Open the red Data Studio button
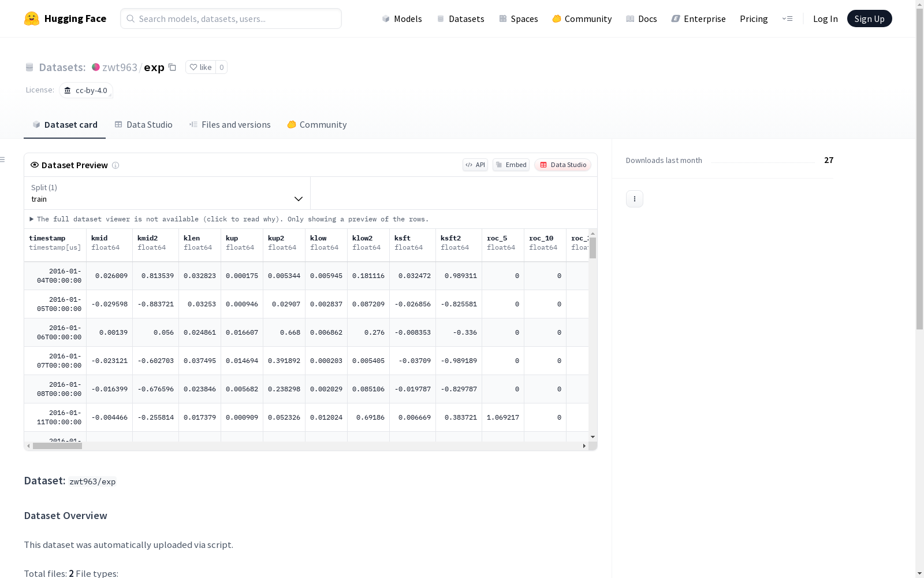Viewport: 924px width, 578px height. pos(562,165)
